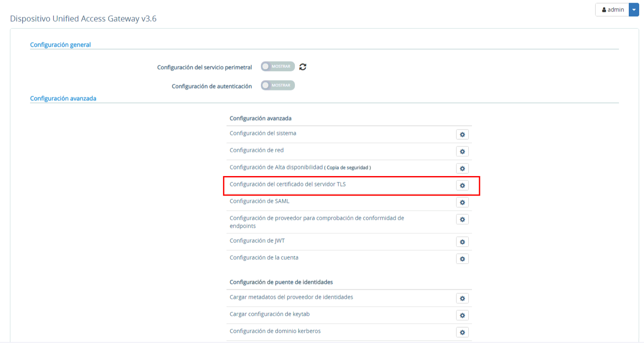This screenshot has height=343, width=644.
Task: Toggle MOSTRAR for Configuración de autenticación
Action: click(x=278, y=85)
